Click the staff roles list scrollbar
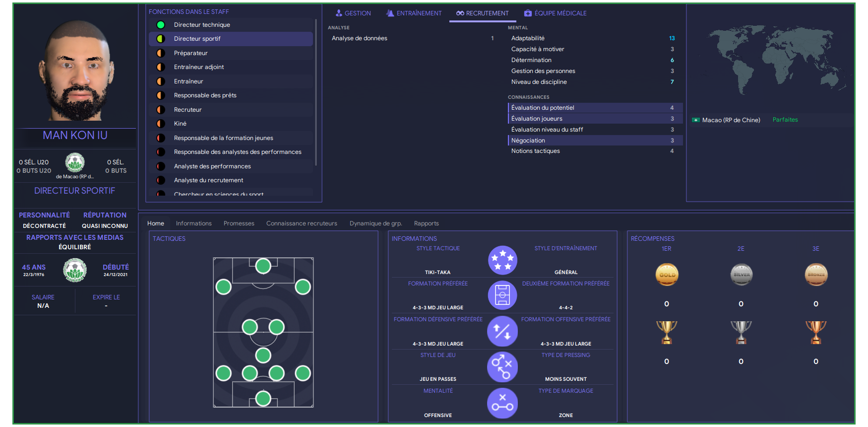This screenshot has width=868, height=427. tap(316, 92)
